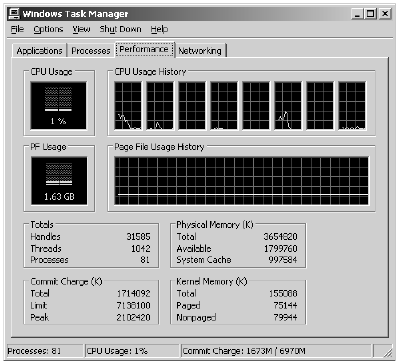Open the File menu

(x=17, y=29)
